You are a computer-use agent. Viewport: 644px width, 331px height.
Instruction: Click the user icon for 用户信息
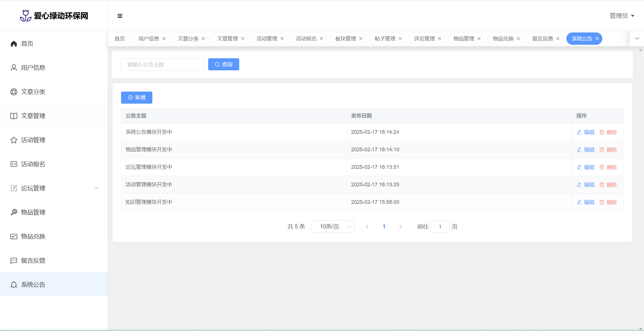coord(14,68)
